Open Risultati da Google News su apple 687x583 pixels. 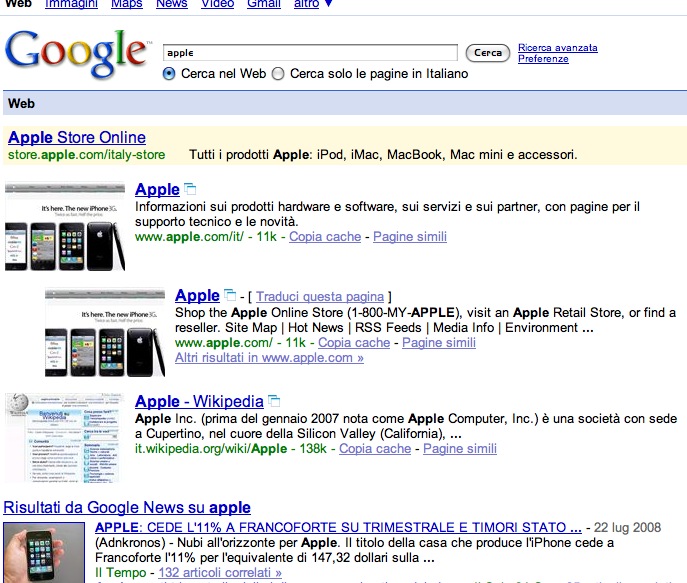127,507
